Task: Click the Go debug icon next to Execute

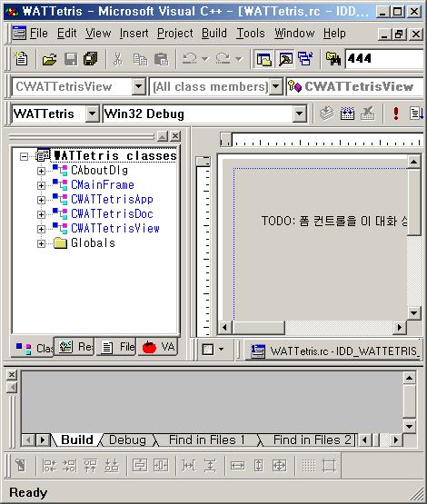Action: 416,114
